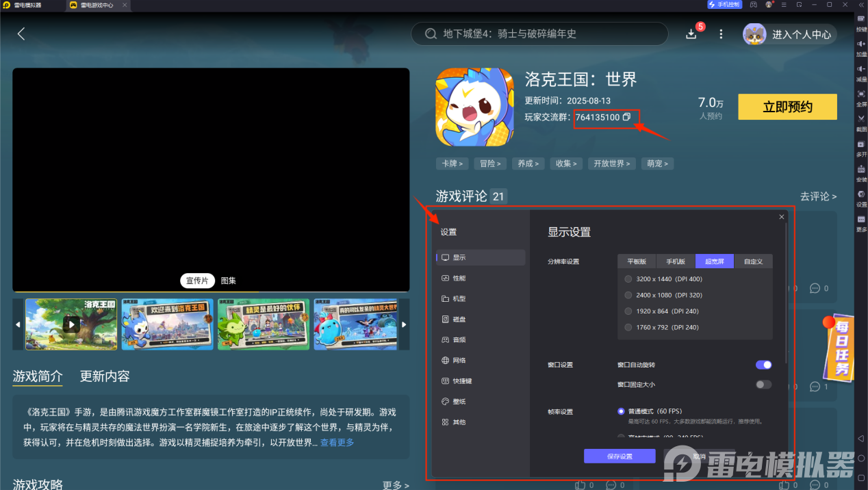Select 2400 x 1080 (DPI 320) resolution
868x490 pixels.
point(628,295)
